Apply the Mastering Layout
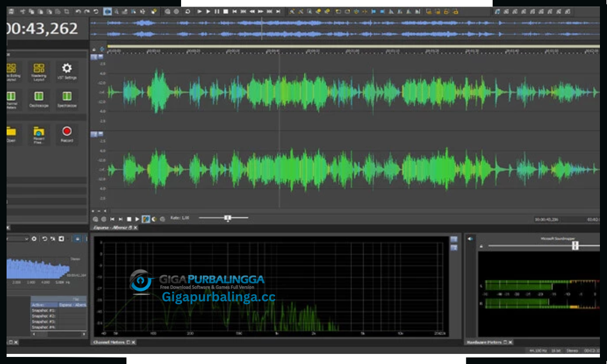The image size is (607, 364). click(x=39, y=71)
